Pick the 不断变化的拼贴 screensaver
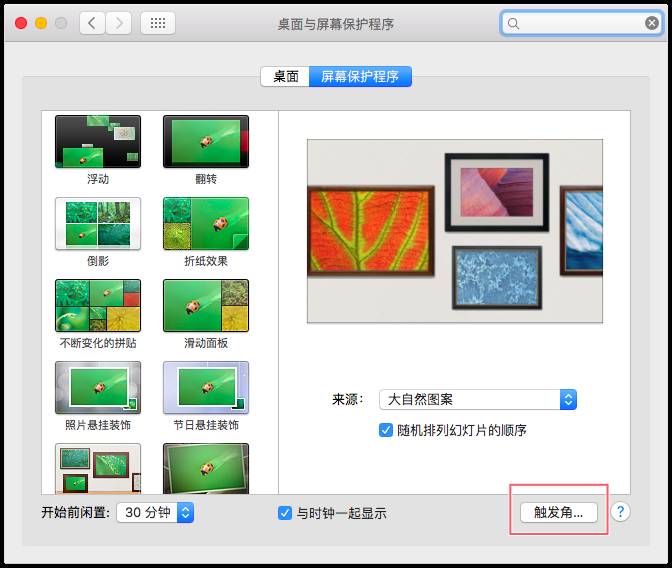The height and width of the screenshot is (568, 672). (97, 306)
